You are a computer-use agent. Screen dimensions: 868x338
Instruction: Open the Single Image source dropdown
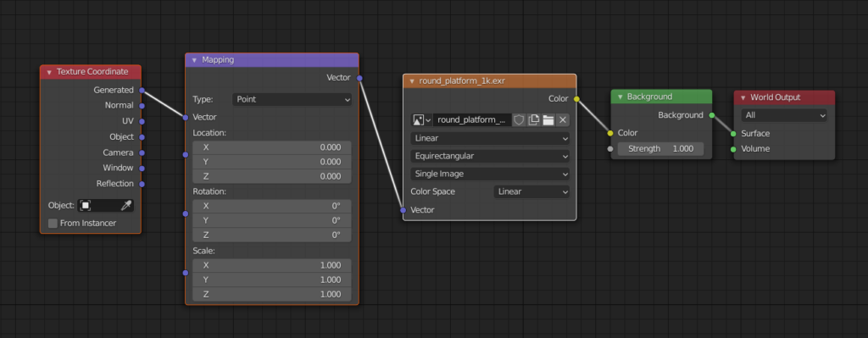[490, 174]
